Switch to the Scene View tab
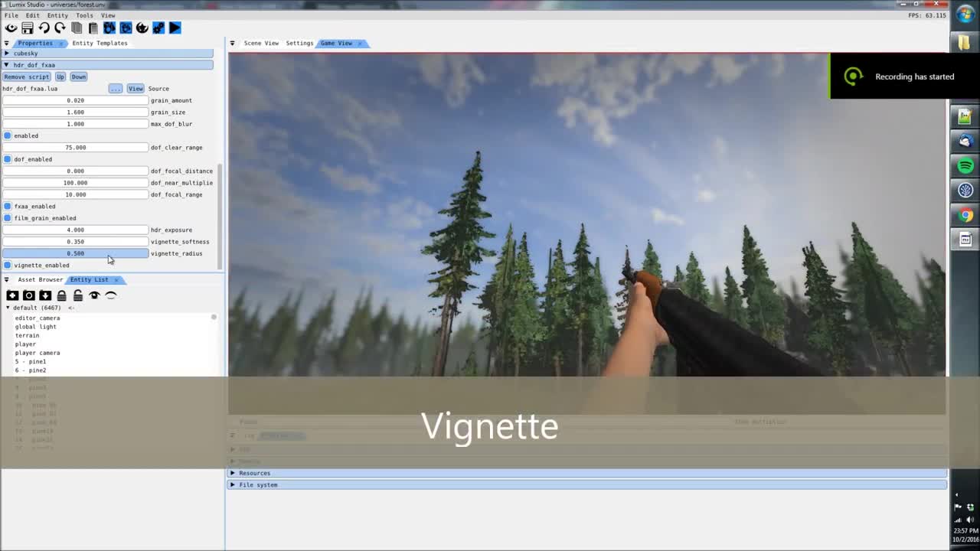 click(261, 43)
